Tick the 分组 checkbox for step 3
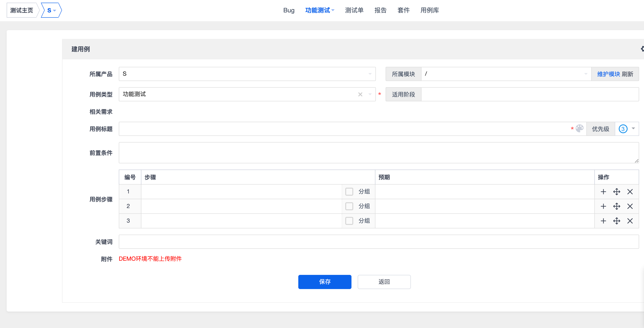The height and width of the screenshot is (328, 644). [x=349, y=221]
